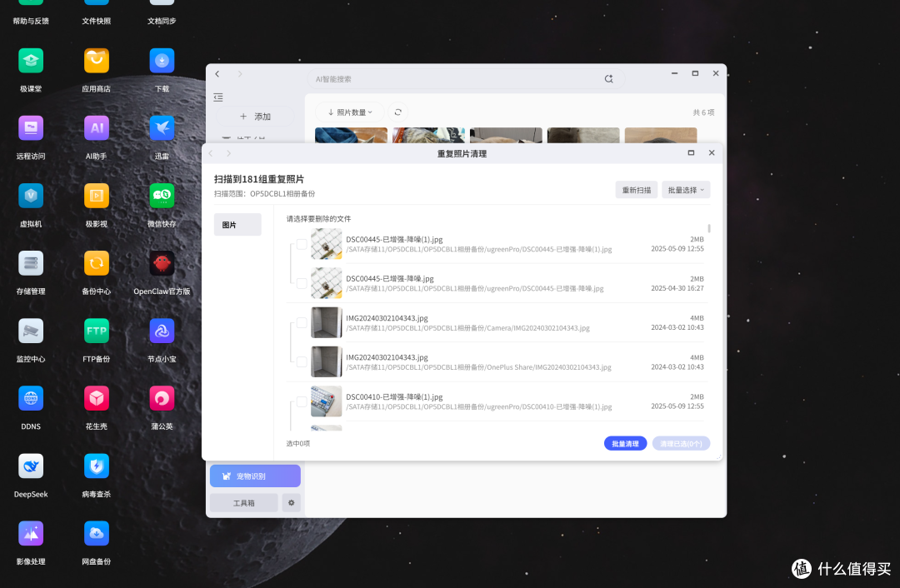Click date text 2025-04-30 16:27
This screenshot has width=900, height=588.
677,288
